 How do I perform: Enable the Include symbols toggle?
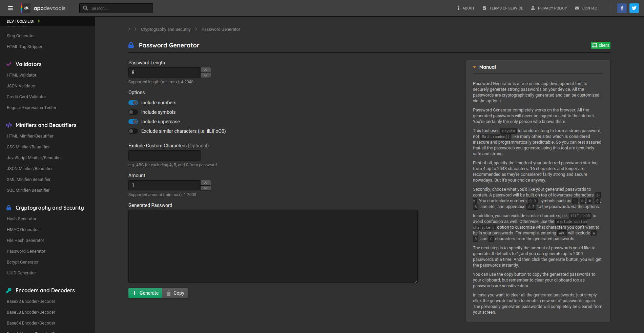pyautogui.click(x=133, y=112)
